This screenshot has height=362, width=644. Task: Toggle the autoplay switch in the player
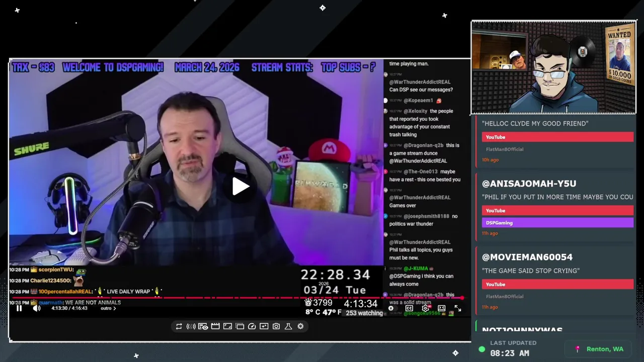tap(392, 308)
